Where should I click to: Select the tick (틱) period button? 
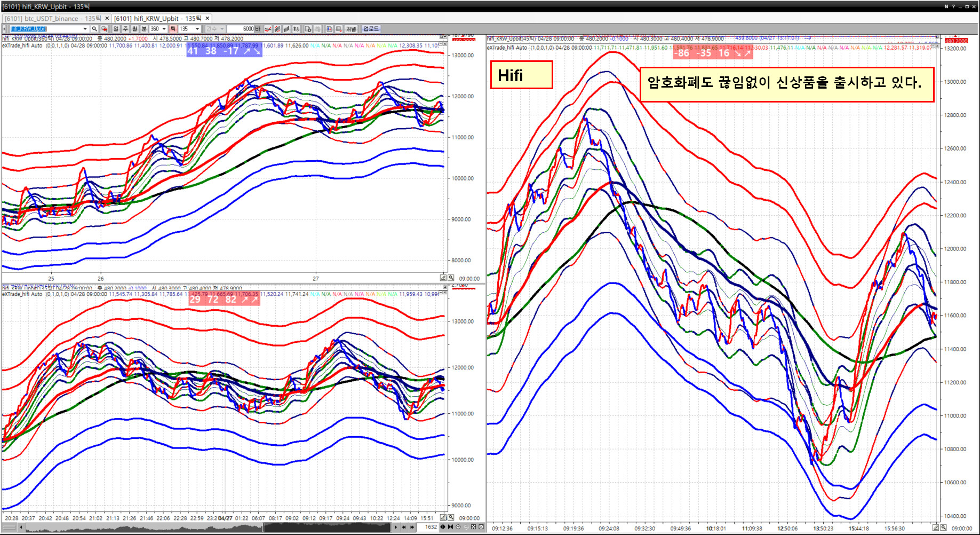[173, 29]
